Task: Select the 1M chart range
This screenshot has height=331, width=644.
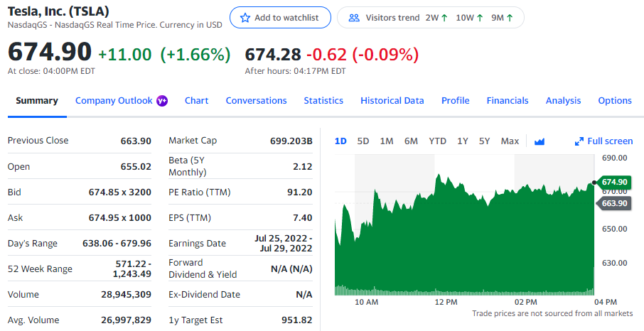Action: (x=387, y=141)
